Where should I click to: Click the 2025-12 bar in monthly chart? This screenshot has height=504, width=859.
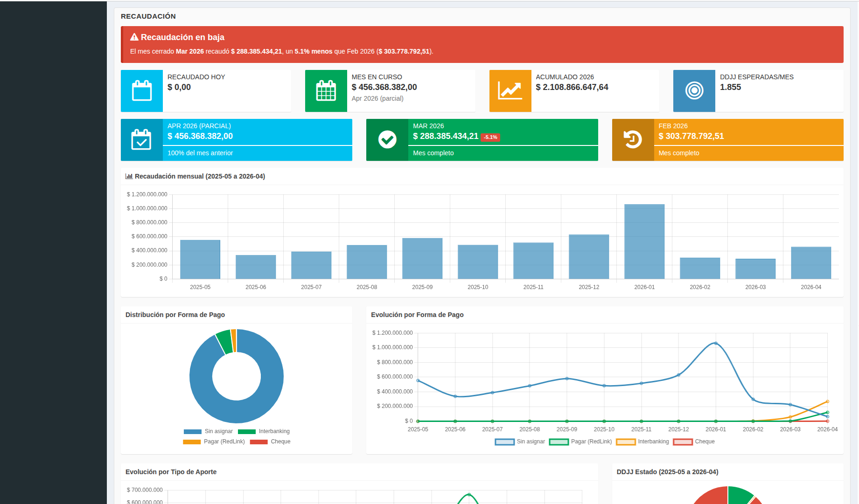pos(589,257)
